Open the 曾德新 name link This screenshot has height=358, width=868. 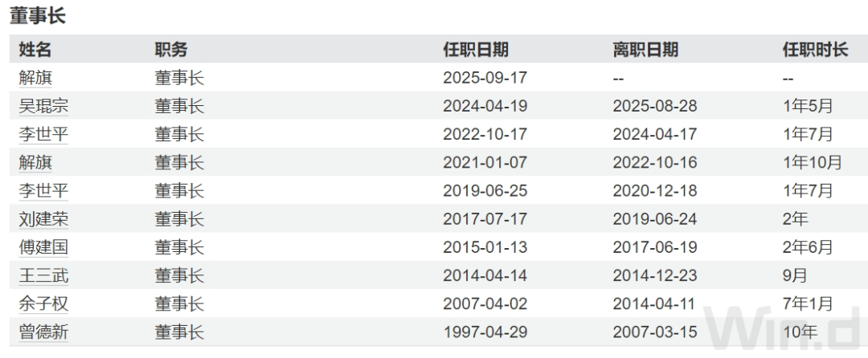pyautogui.click(x=43, y=332)
